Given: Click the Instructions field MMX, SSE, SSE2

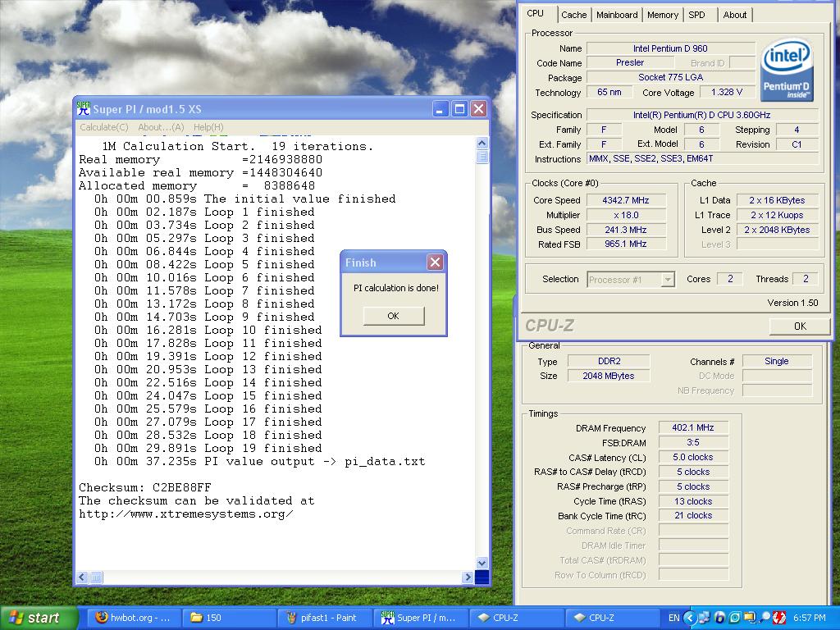Looking at the screenshot, I should 702,158.
